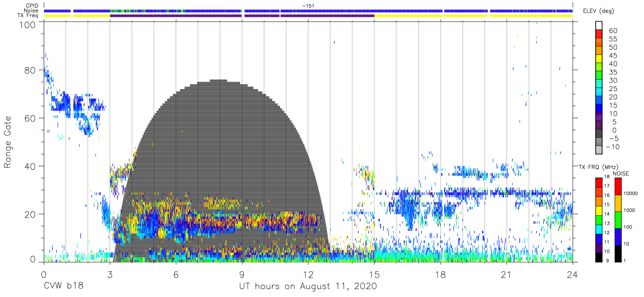Image resolution: width=644 pixels, height=297 pixels.
Task: Click the CPID row label
Action: tap(33, 6)
